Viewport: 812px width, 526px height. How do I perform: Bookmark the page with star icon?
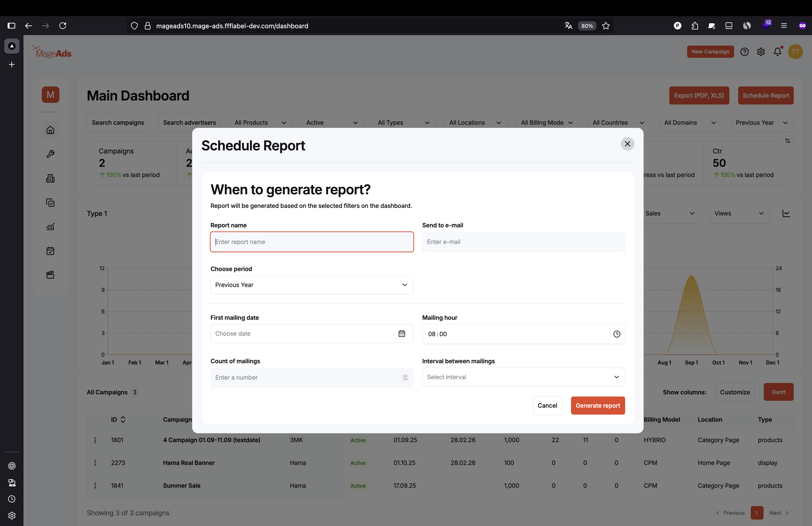606,26
